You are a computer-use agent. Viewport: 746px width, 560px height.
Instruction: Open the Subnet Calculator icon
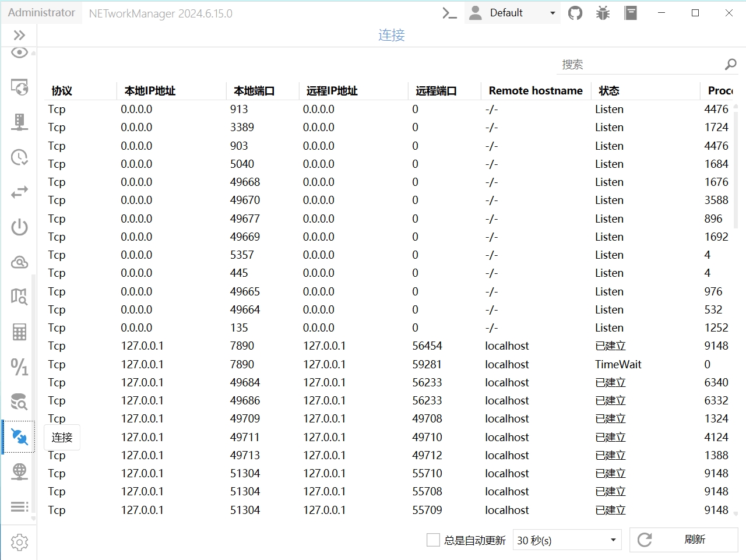click(x=19, y=332)
